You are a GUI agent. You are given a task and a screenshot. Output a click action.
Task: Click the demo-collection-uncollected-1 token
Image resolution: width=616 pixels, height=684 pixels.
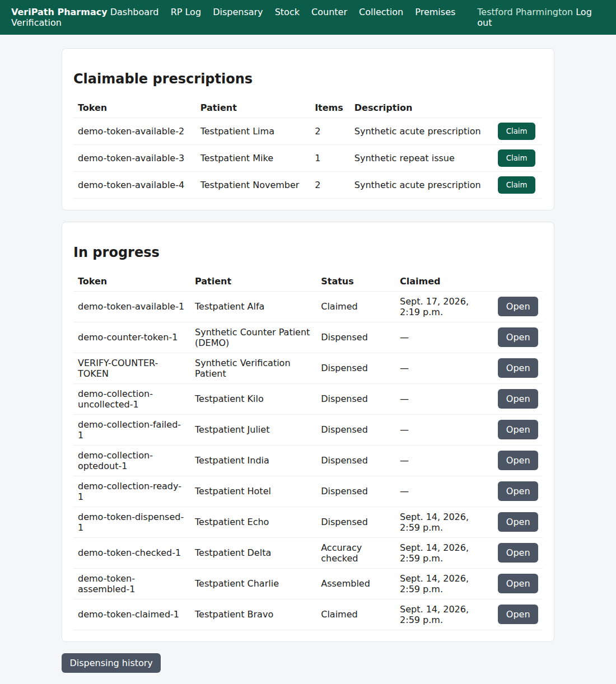tap(115, 399)
